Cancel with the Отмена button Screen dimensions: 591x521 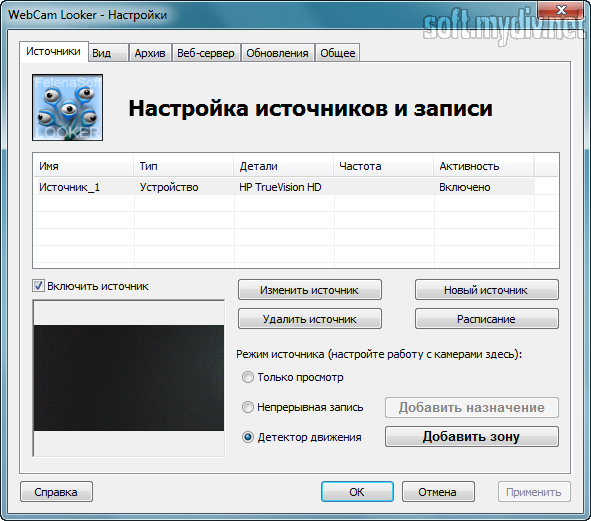point(438,492)
